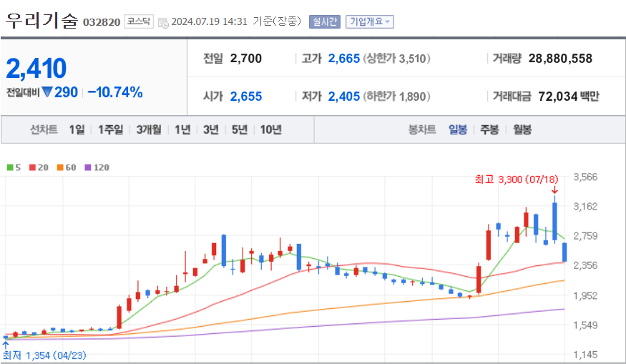Click the blue down-triangle change icon
This screenshot has height=364, width=626.
[47, 92]
